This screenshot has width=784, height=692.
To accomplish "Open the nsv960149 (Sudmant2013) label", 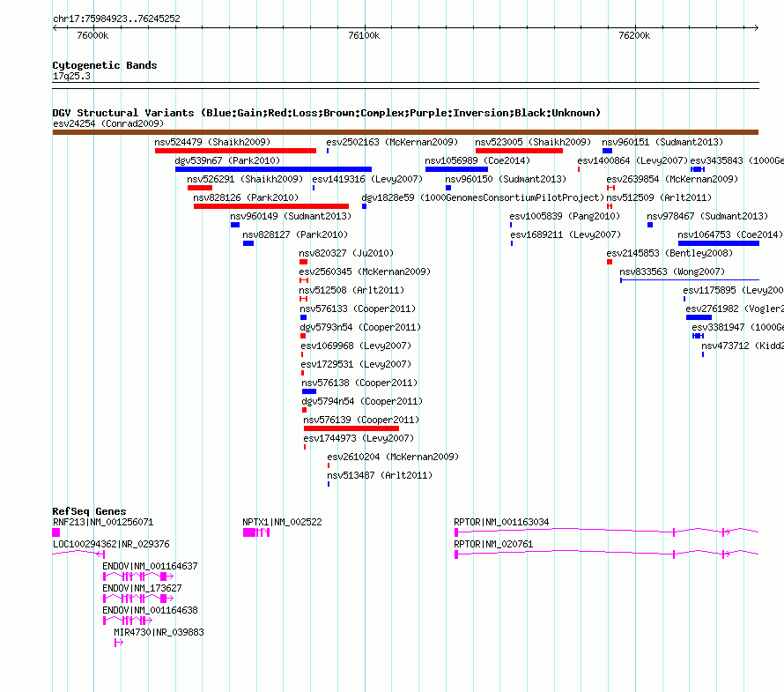I will click(291, 216).
